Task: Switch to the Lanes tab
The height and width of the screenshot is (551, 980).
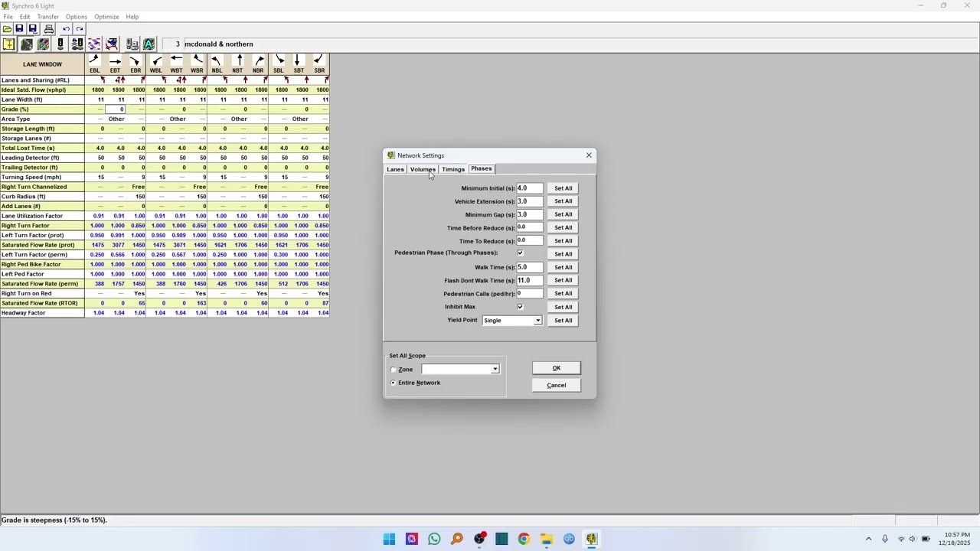Action: 395,169
